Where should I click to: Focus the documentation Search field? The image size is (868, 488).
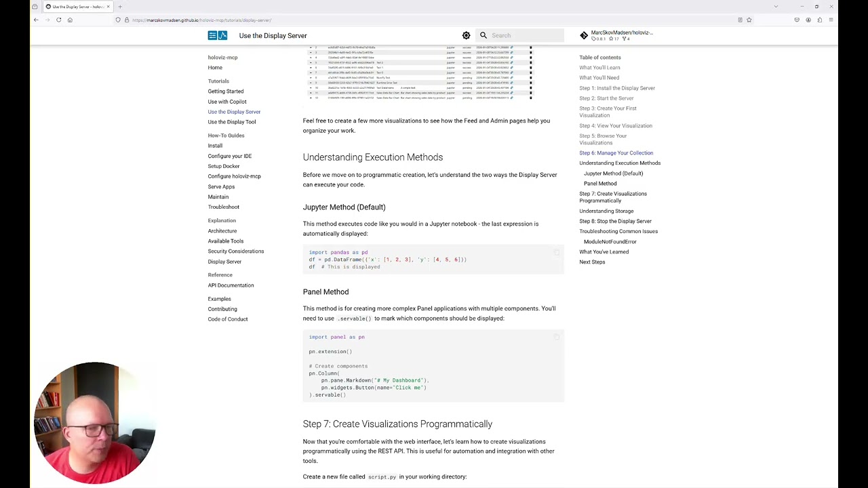tap(520, 35)
